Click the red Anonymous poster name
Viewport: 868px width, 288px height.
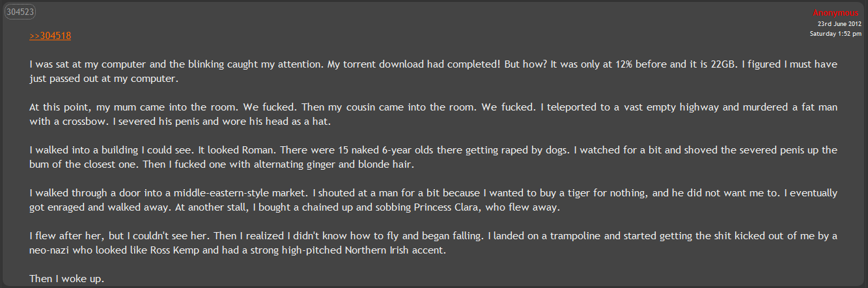click(x=837, y=13)
